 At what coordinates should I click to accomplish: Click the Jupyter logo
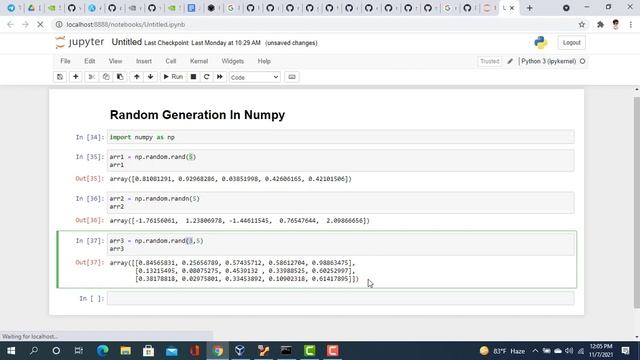click(80, 42)
